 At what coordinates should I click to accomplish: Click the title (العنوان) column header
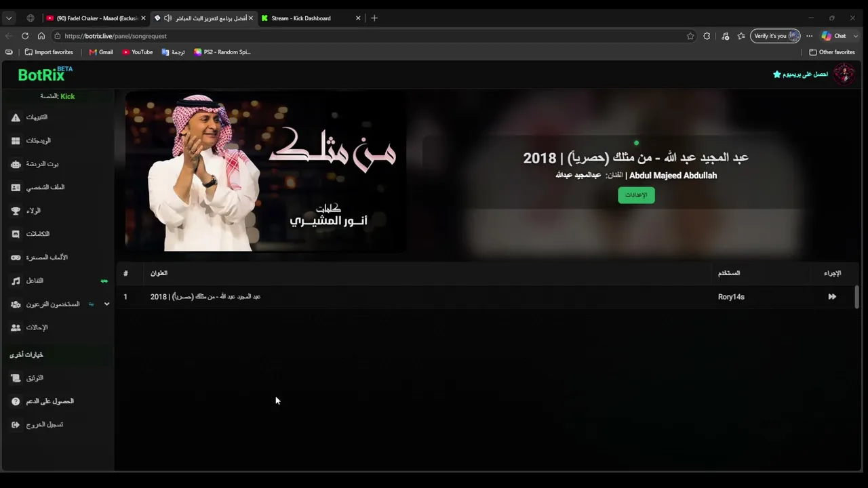[159, 273]
